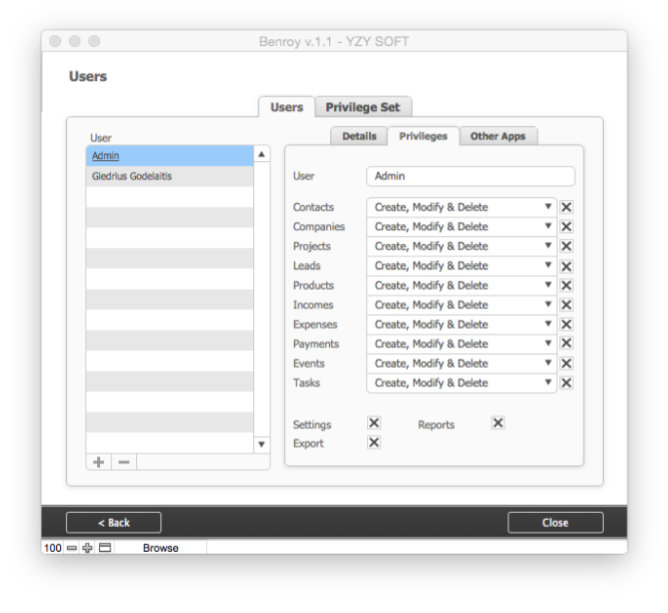Viewport: 668px width, 613px height.
Task: Click the zoom in icon in status bar
Action: [x=87, y=548]
